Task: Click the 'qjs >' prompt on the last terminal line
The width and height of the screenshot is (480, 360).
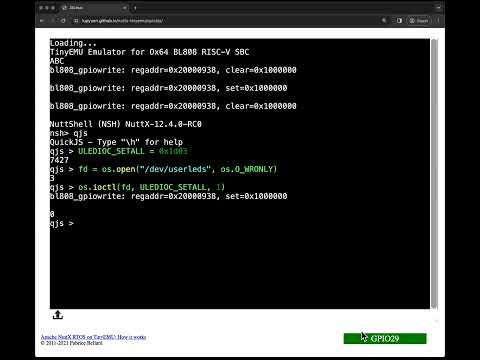Action: tap(62, 223)
